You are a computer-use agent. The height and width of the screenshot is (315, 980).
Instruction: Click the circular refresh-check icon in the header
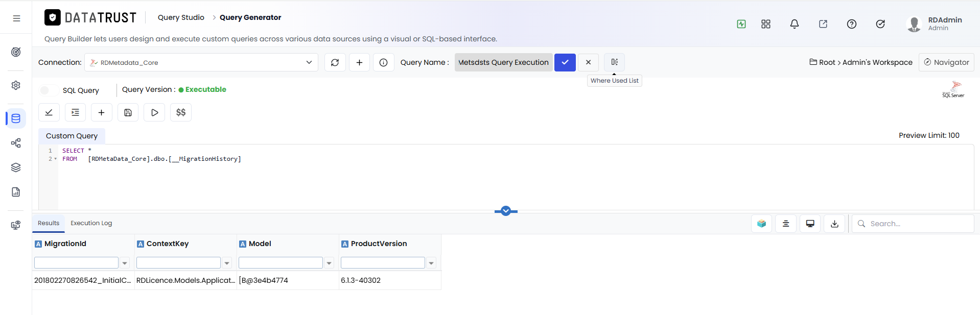[880, 24]
